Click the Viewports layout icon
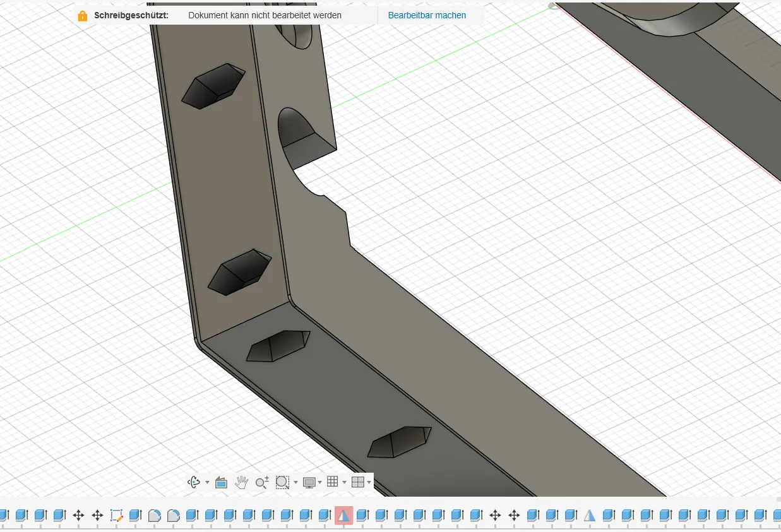Image resolution: width=781 pixels, height=532 pixels. click(357, 482)
